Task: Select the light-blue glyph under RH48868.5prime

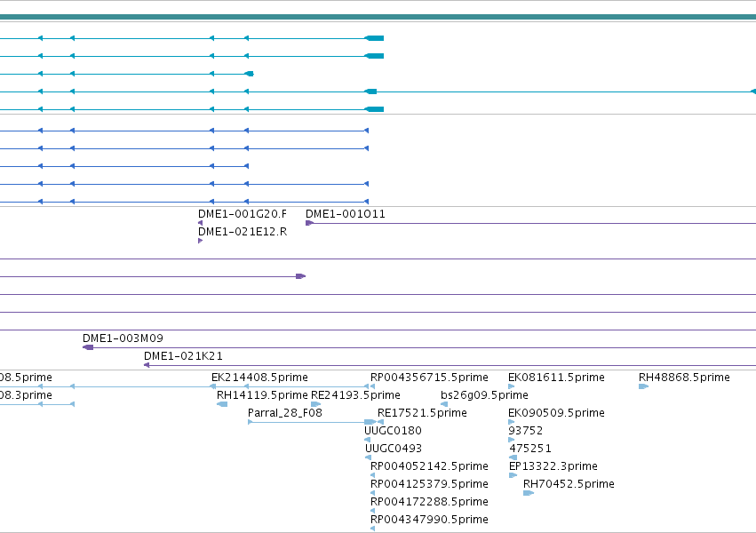Action: 644,386
